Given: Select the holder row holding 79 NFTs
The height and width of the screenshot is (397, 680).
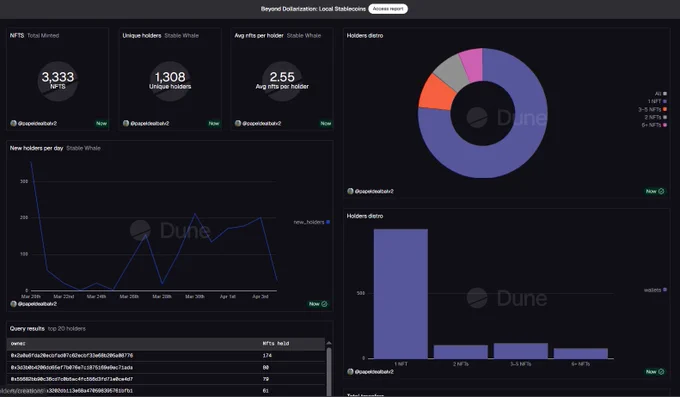Looking at the screenshot, I should click(x=166, y=379).
